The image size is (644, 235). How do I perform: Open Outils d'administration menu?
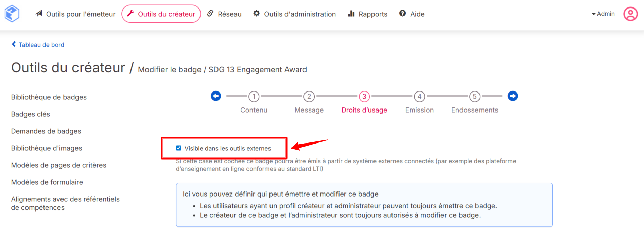(x=300, y=14)
